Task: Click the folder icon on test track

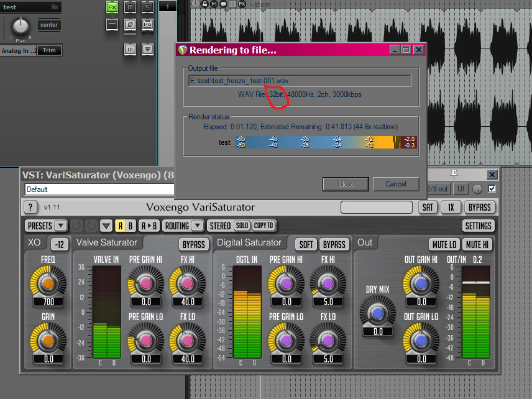Action: pyautogui.click(x=54, y=7)
